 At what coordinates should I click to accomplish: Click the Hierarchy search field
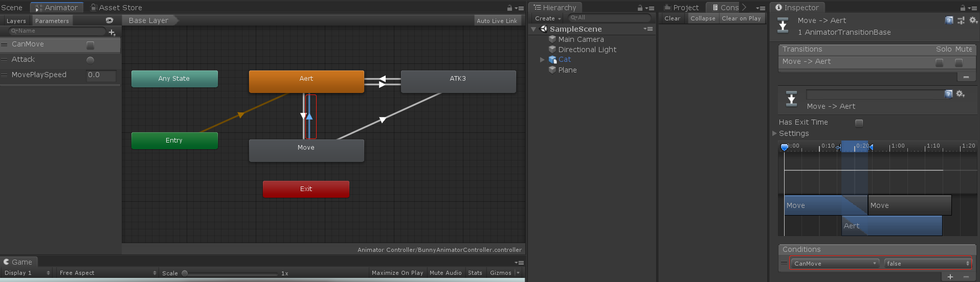point(610,18)
